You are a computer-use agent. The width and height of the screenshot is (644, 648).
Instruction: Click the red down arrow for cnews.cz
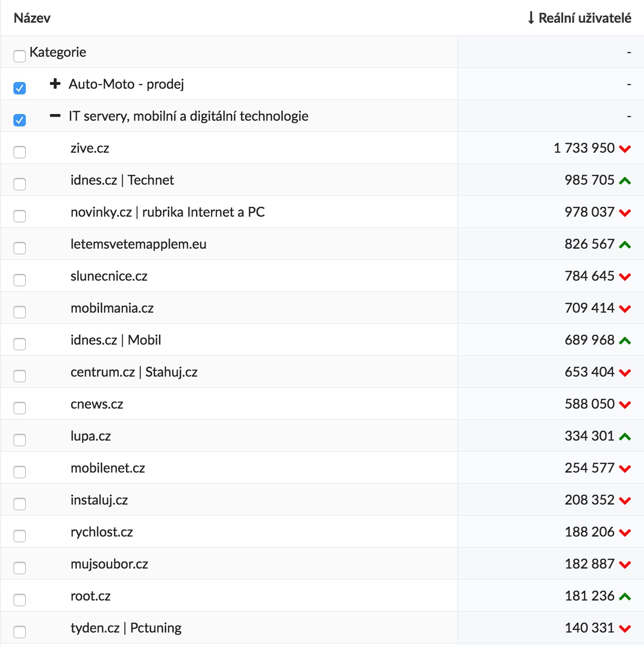pyautogui.click(x=625, y=405)
